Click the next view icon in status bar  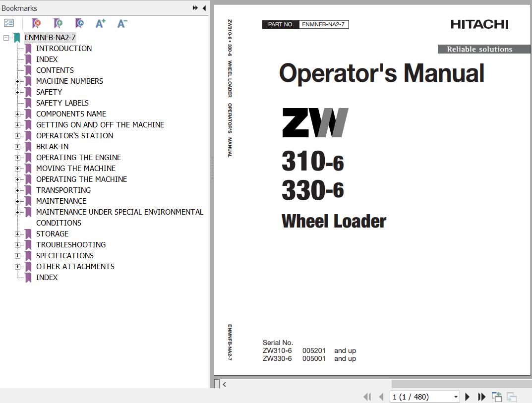coord(511,397)
